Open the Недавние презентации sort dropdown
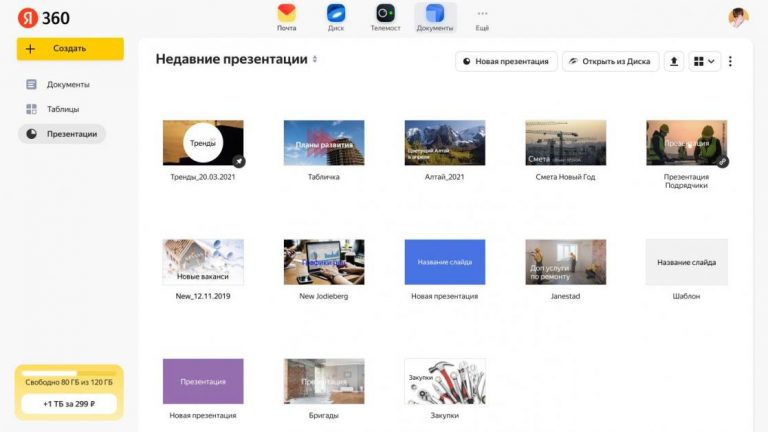768x432 pixels. [315, 60]
